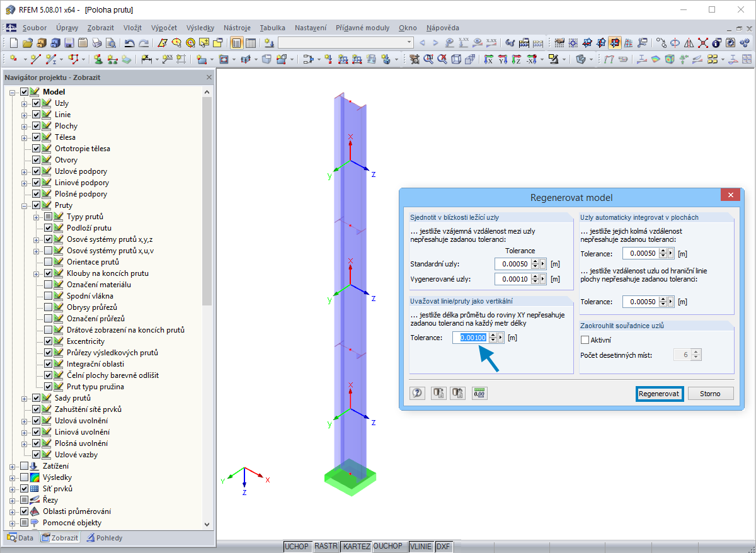
Task: Check the Zatížení checkbox in navigator
Action: point(25,466)
